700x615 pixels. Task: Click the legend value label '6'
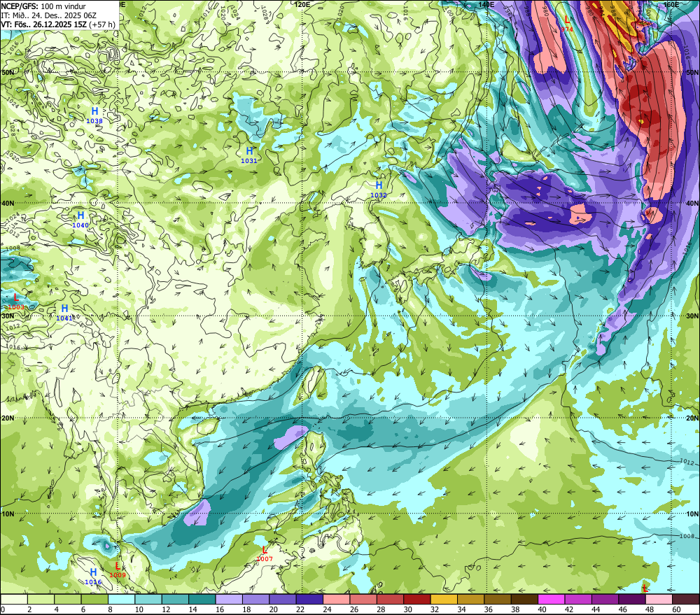pyautogui.click(x=83, y=609)
